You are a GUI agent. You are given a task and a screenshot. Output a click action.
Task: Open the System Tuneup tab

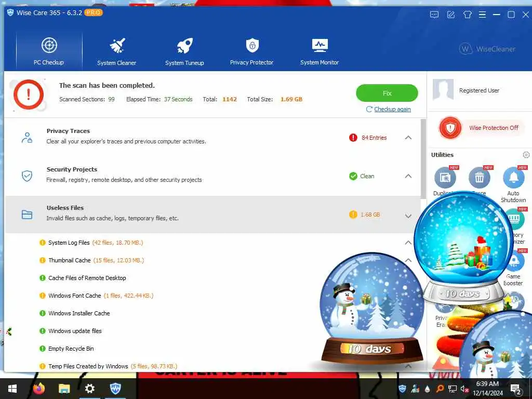pos(184,51)
